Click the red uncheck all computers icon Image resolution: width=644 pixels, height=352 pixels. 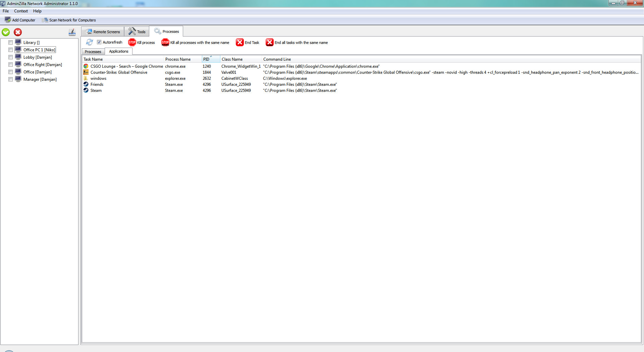(x=18, y=32)
